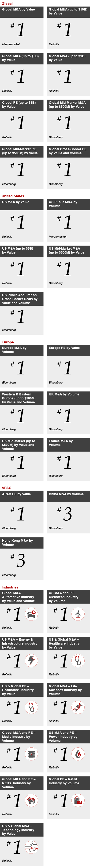The image size is (90, 868).
Task: Select the China M&A by Volume card
Action: click(x=68, y=512)
